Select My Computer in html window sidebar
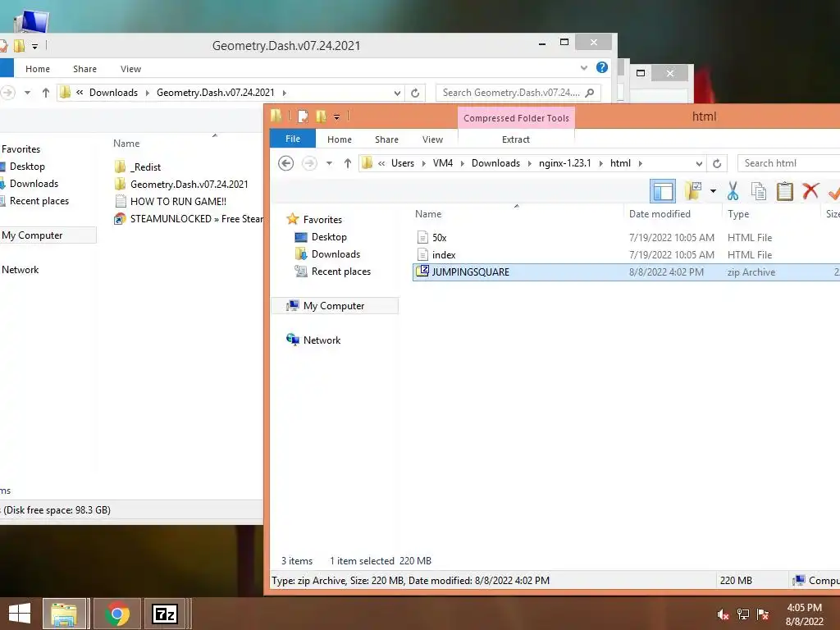The image size is (840, 630). pos(334,306)
